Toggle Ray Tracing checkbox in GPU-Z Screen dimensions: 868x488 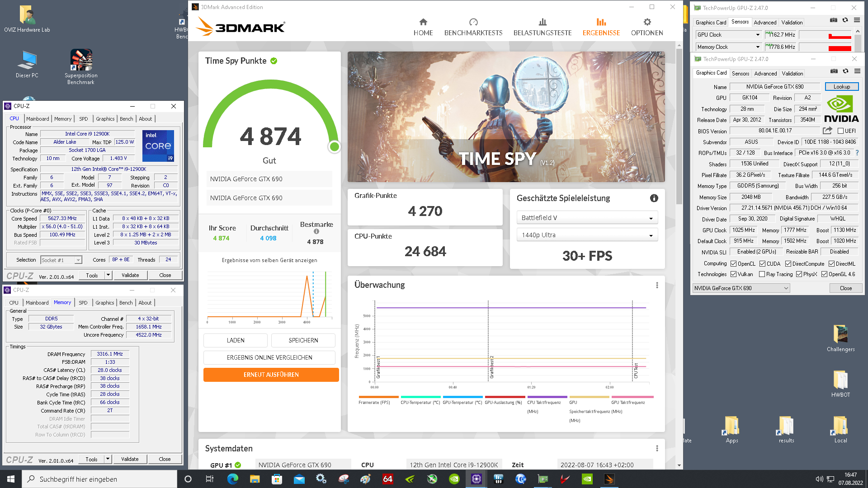762,274
